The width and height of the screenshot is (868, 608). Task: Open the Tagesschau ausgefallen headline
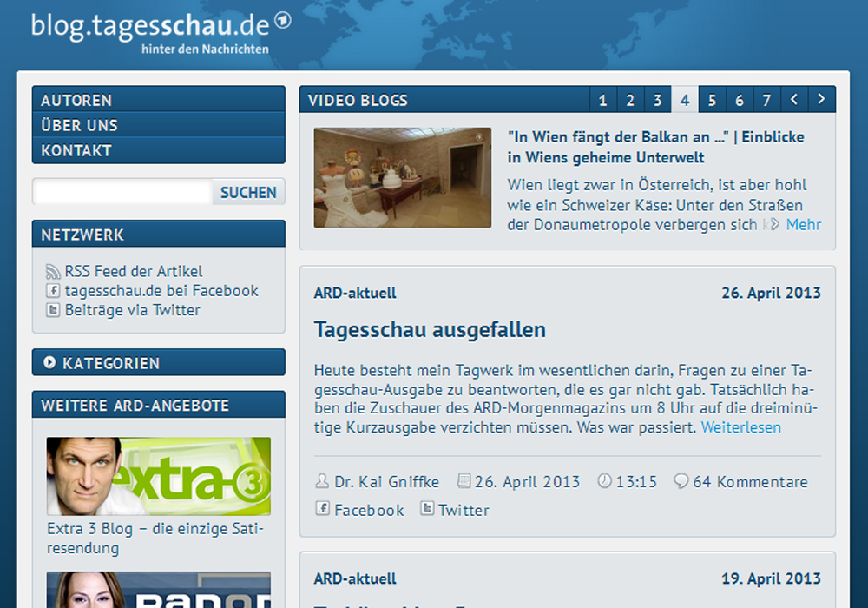pyautogui.click(x=430, y=329)
